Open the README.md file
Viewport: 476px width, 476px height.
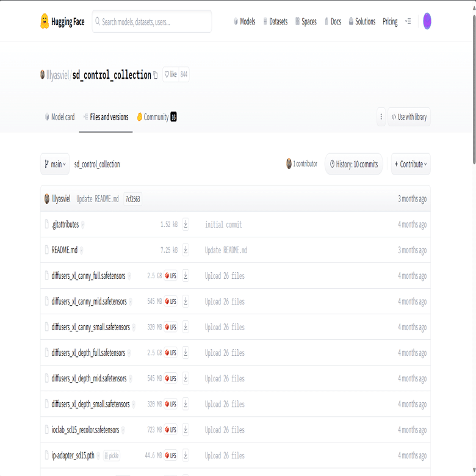(x=64, y=250)
